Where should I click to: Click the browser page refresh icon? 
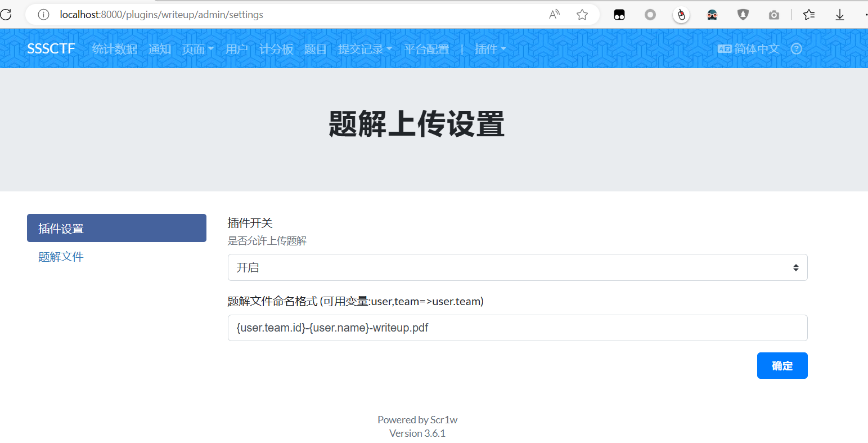point(6,15)
